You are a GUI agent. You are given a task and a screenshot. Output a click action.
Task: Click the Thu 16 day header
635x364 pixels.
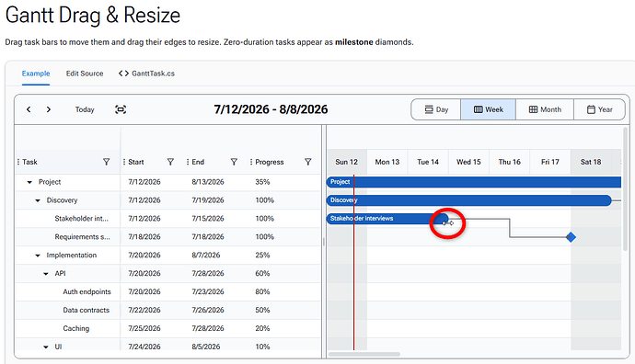[x=510, y=162]
